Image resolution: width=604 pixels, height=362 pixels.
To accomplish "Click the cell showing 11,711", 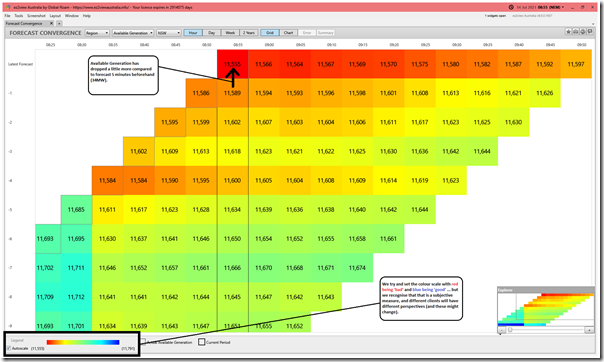I will point(76,268).
